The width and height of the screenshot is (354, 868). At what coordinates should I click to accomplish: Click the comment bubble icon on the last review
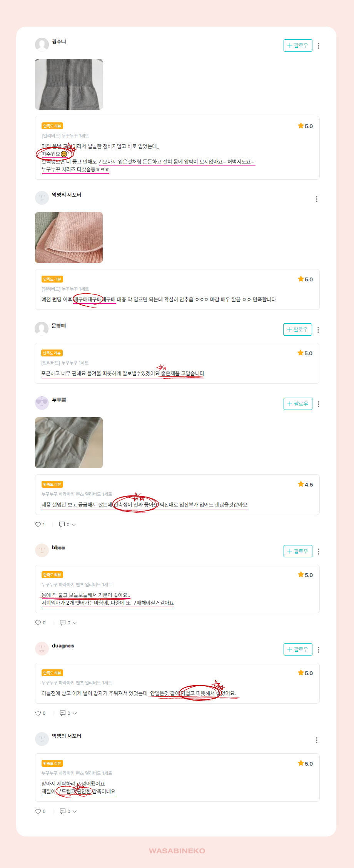(63, 811)
